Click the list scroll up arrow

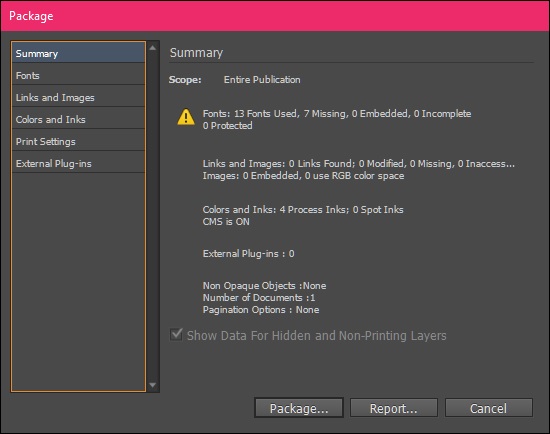(153, 48)
